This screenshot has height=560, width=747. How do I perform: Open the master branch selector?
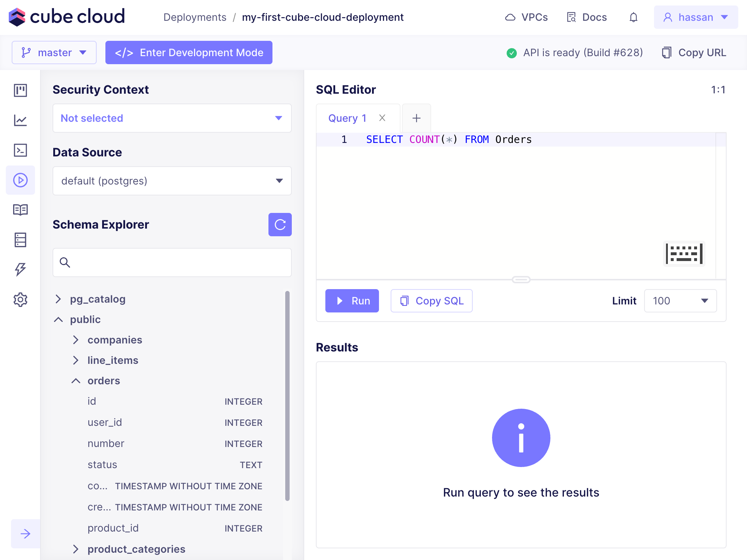(54, 52)
